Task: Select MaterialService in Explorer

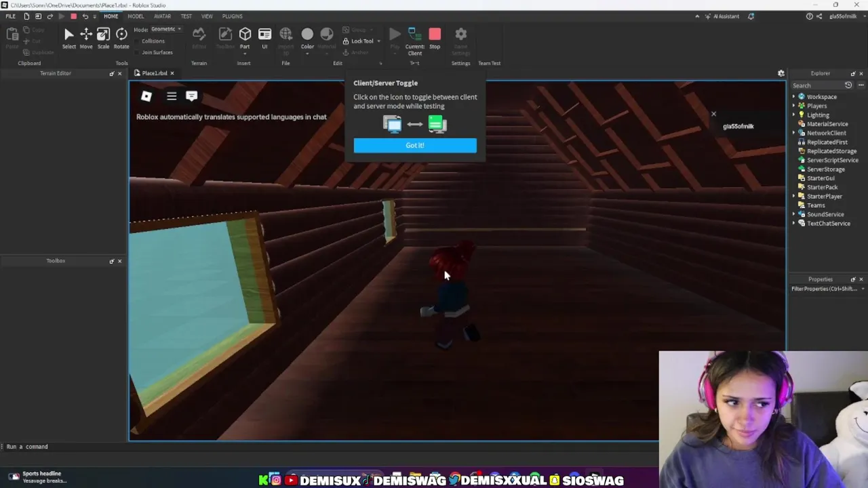Action: 827,124
